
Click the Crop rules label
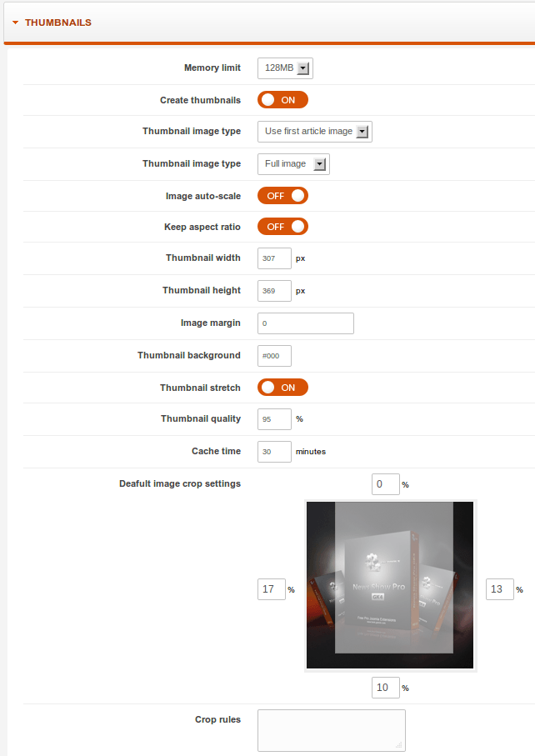pyautogui.click(x=217, y=719)
